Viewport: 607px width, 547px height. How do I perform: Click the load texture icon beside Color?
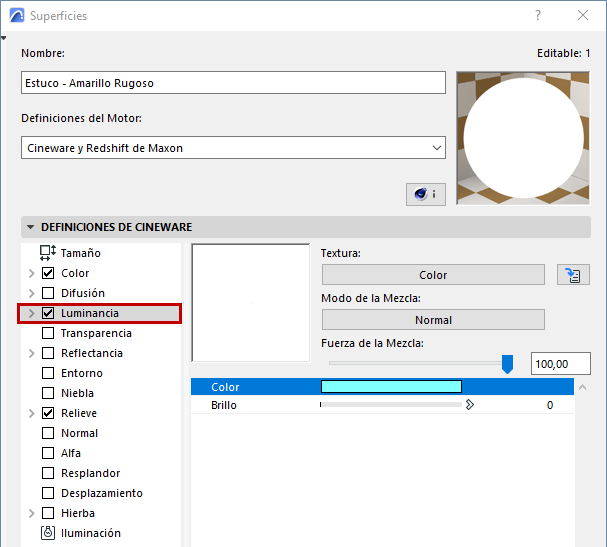[x=571, y=275]
